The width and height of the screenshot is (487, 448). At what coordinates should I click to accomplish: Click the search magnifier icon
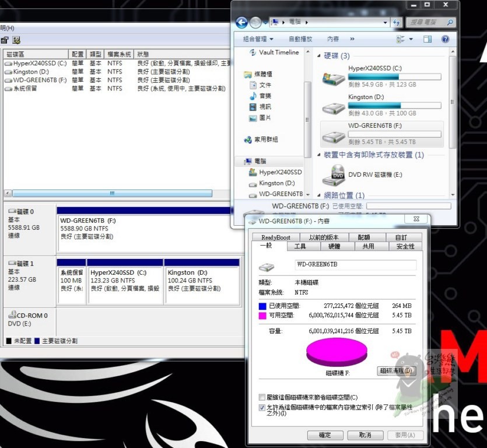click(450, 22)
